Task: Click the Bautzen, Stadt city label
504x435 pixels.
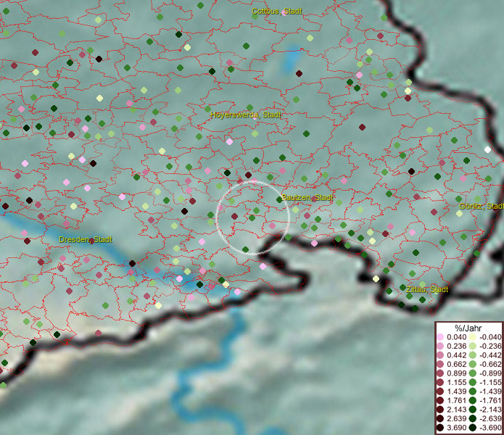Action: 307,197
